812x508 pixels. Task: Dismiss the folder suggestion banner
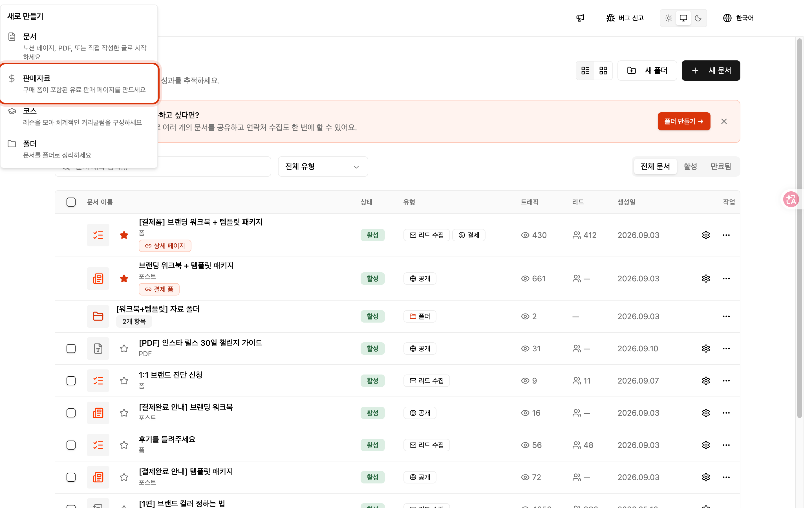point(724,121)
